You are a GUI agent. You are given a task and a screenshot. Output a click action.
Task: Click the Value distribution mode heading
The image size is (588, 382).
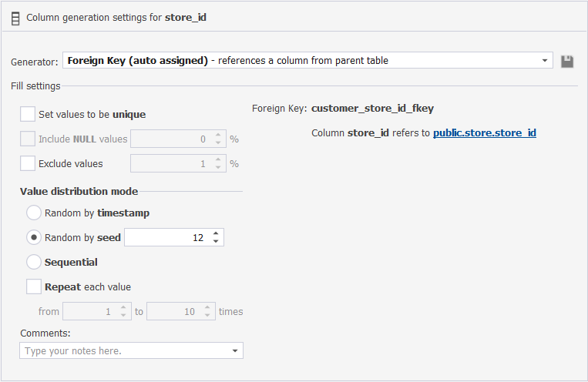tap(79, 191)
